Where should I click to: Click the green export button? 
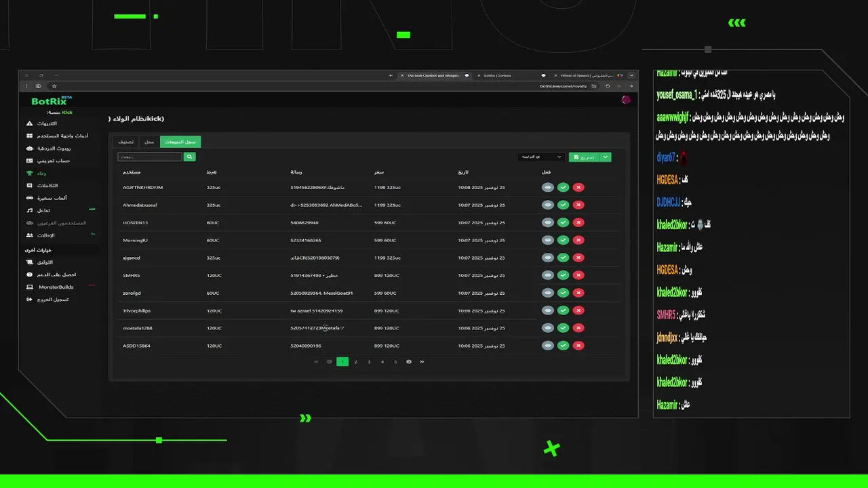click(584, 157)
